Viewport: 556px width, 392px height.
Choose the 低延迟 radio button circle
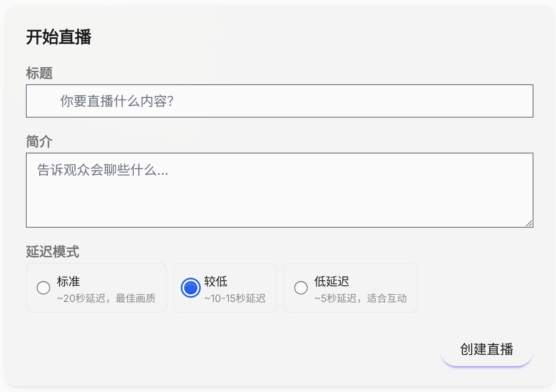301,288
